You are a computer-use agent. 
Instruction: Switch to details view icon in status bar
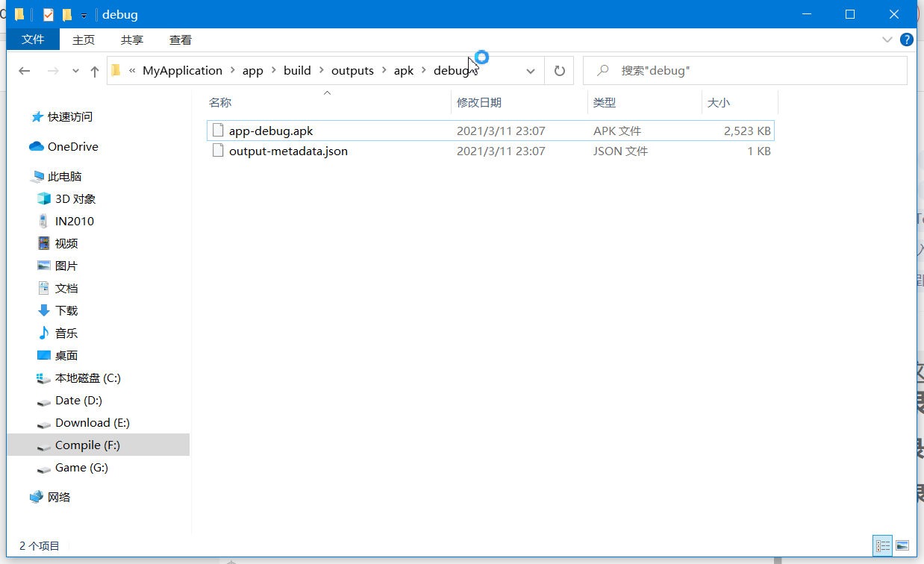[882, 546]
